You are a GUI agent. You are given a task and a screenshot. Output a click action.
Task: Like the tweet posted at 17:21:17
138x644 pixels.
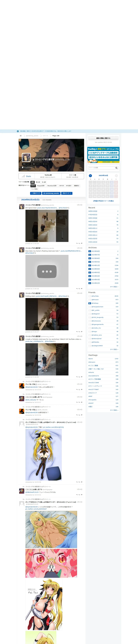(82, 332)
